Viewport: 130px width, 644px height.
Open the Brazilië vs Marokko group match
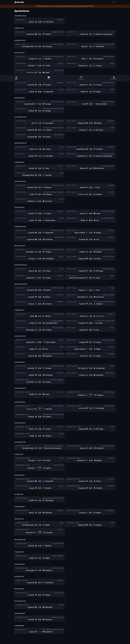tap(40, 58)
